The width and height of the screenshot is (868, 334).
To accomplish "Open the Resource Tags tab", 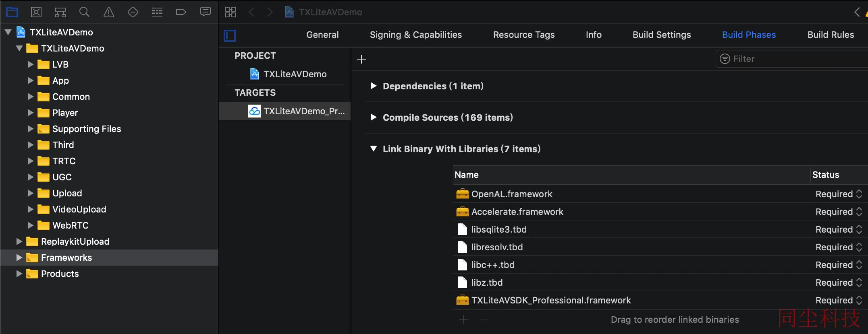I will pyautogui.click(x=524, y=35).
